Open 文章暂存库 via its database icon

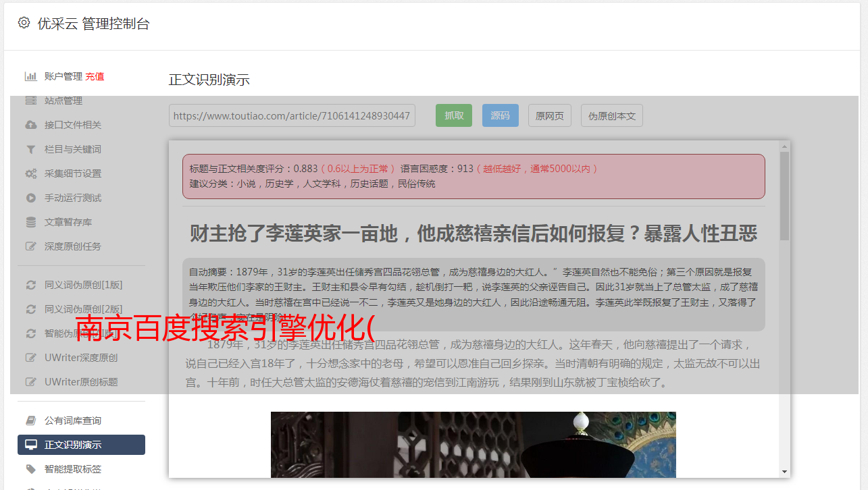[30, 222]
